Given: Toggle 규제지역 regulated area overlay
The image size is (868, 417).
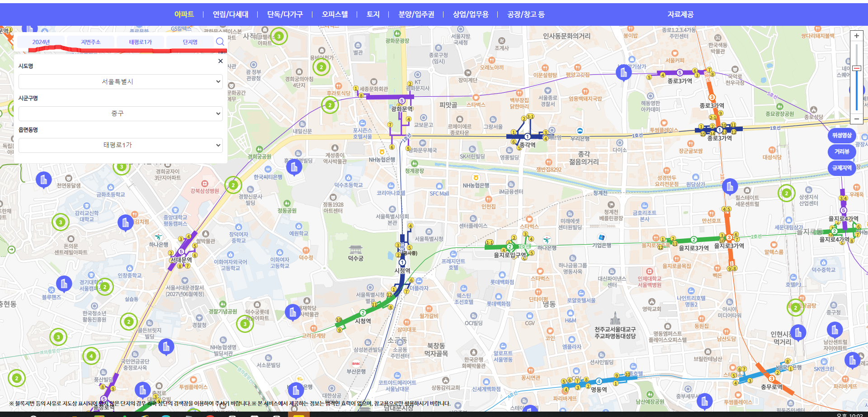Looking at the screenshot, I should pyautogui.click(x=842, y=168).
